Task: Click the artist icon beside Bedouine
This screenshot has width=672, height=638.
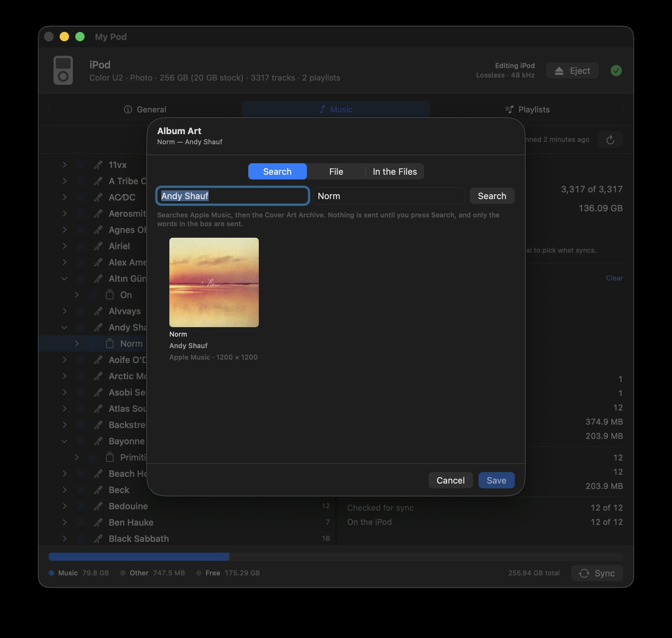Action: pos(98,506)
